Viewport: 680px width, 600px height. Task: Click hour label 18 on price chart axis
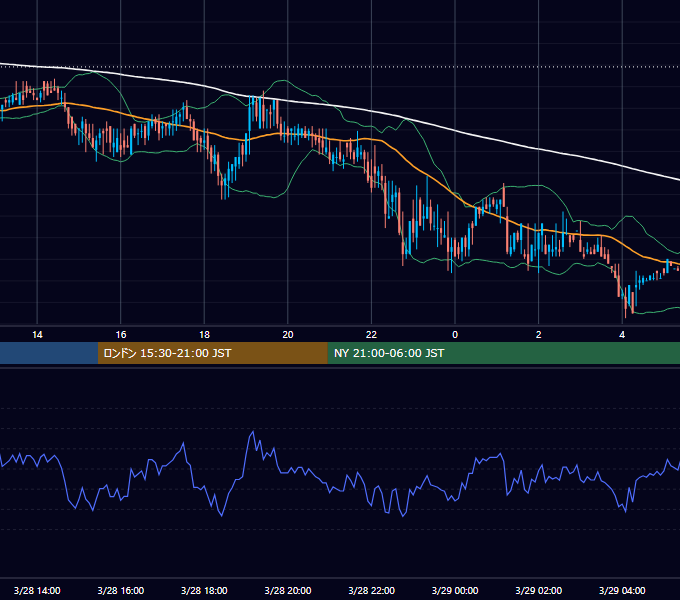(x=204, y=335)
